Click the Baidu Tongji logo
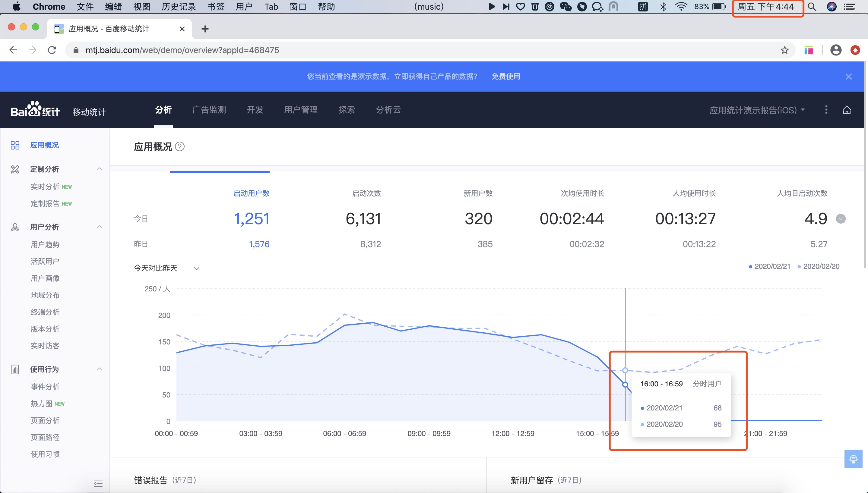 [x=35, y=109]
